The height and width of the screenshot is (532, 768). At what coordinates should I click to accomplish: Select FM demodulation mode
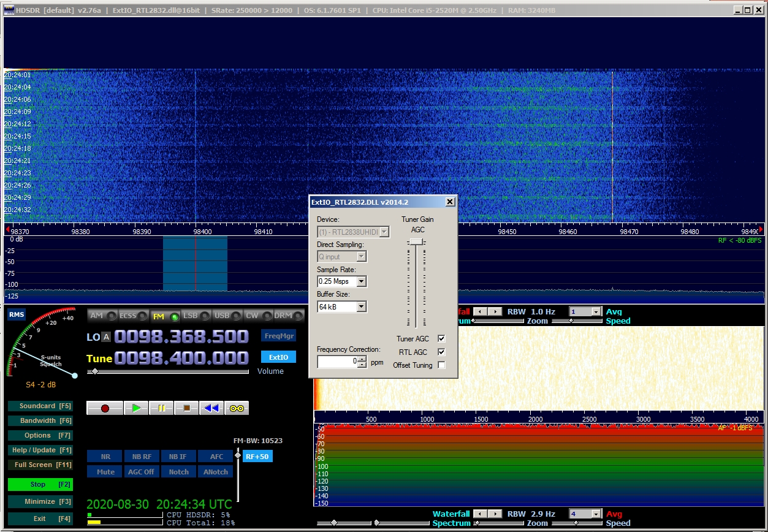click(165, 316)
